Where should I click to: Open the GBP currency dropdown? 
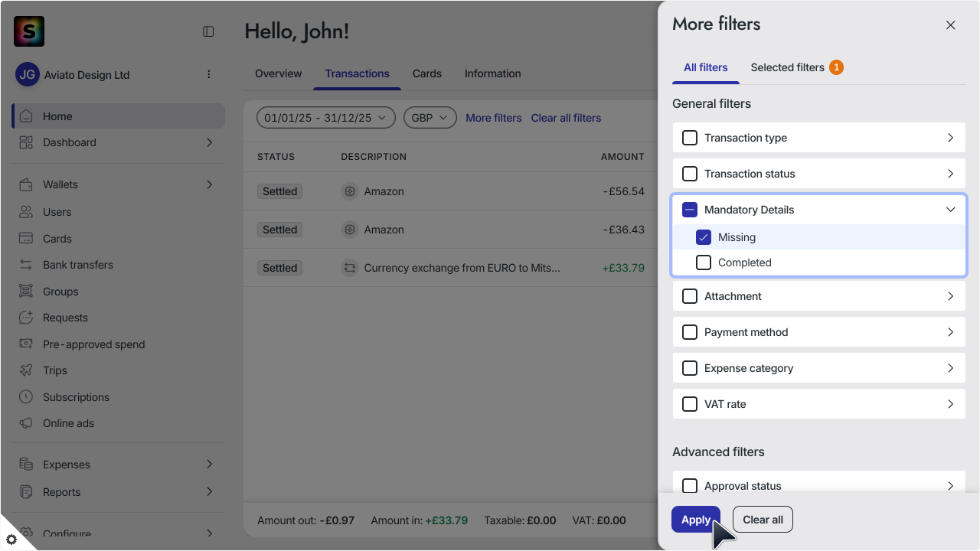pyautogui.click(x=430, y=118)
